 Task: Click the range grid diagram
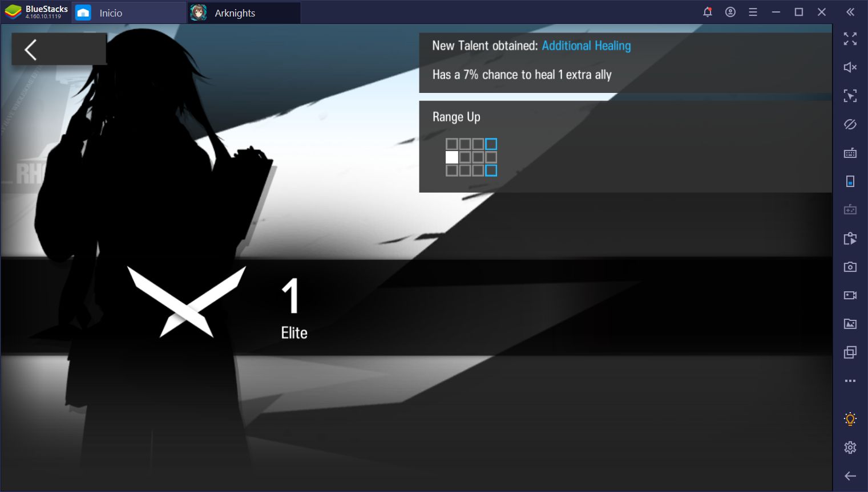(x=471, y=157)
